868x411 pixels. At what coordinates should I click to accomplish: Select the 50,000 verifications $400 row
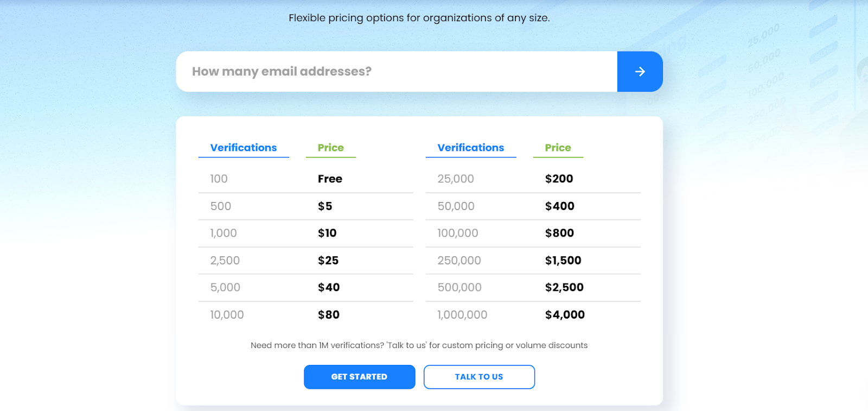[533, 206]
